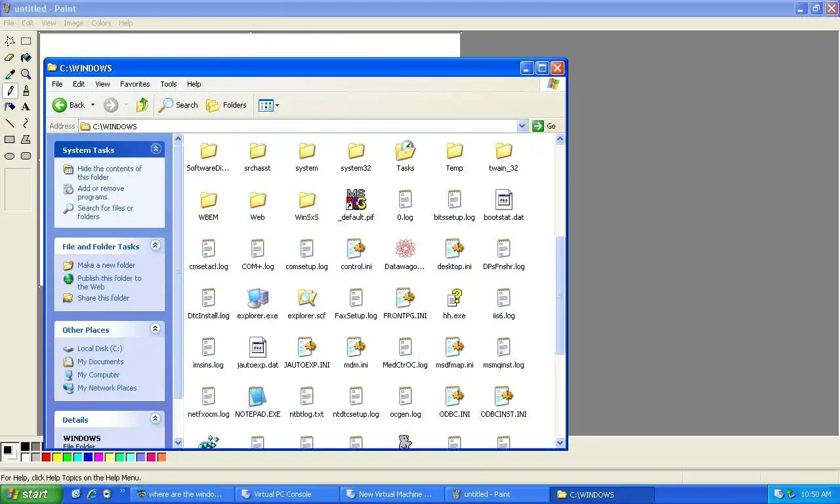Choose the Line tool in Paint
The width and height of the screenshot is (840, 504).
tap(10, 123)
